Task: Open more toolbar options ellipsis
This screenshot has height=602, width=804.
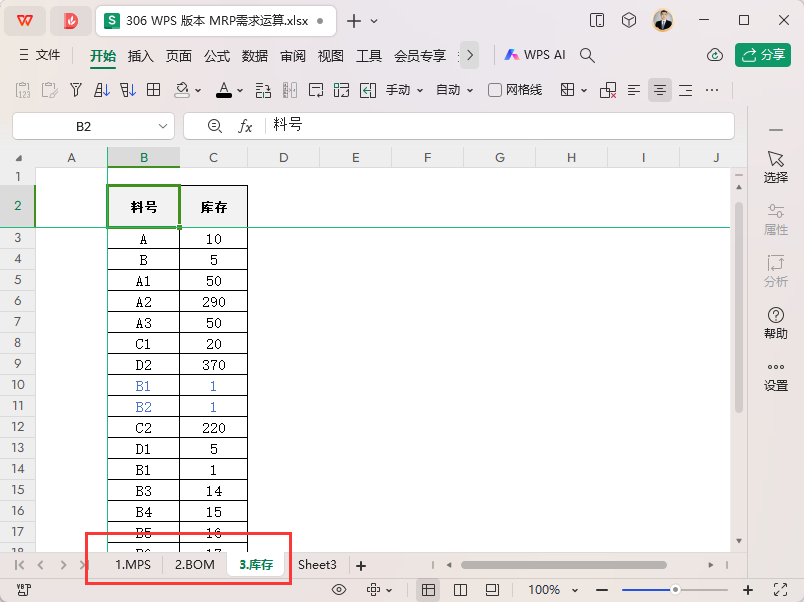Action: coord(712,90)
